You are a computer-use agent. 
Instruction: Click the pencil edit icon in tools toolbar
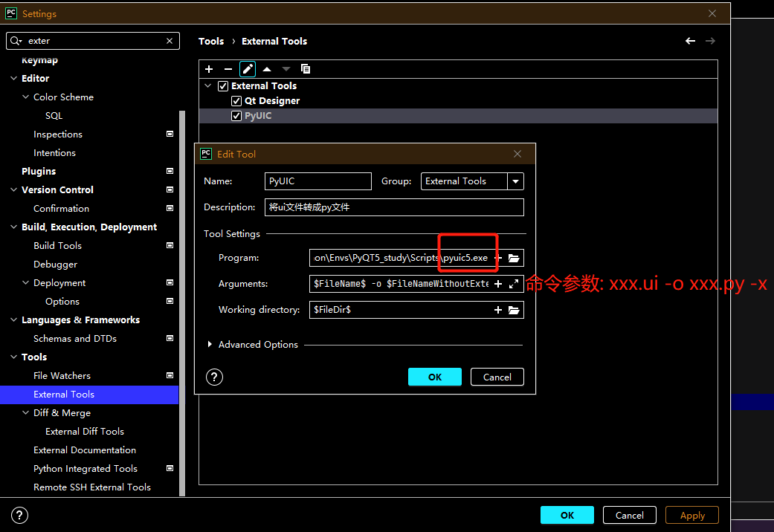click(x=248, y=69)
